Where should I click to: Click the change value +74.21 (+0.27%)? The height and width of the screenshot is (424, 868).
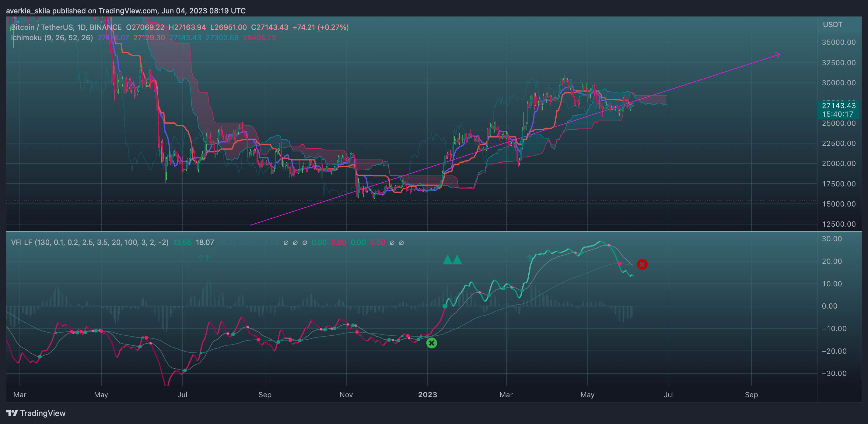pos(321,27)
